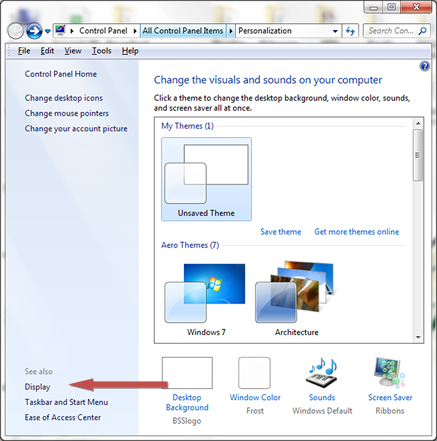The width and height of the screenshot is (437, 441).
Task: Minimize the Personalization window
Action: 374,7
